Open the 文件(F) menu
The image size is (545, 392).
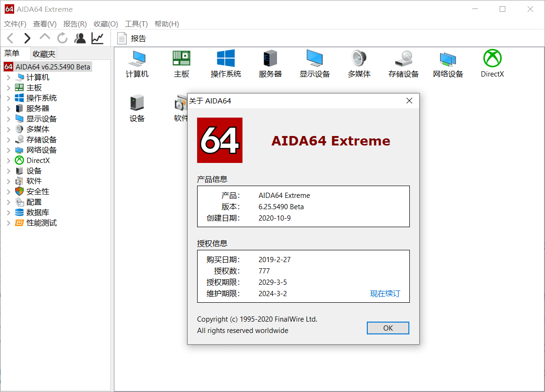click(x=15, y=24)
